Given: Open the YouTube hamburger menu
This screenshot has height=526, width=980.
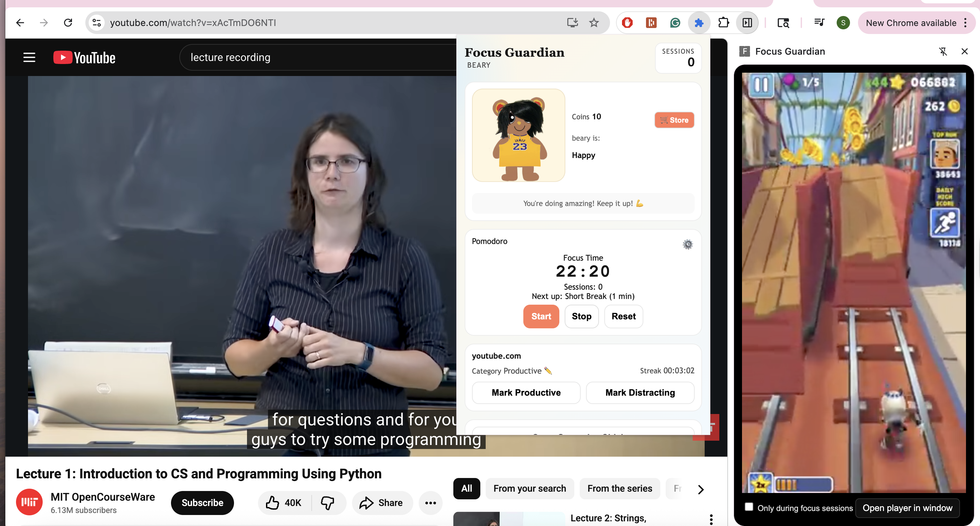Looking at the screenshot, I should 29,57.
